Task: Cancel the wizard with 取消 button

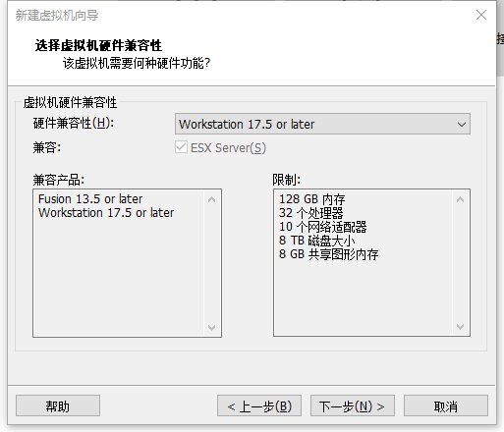Action: [446, 405]
